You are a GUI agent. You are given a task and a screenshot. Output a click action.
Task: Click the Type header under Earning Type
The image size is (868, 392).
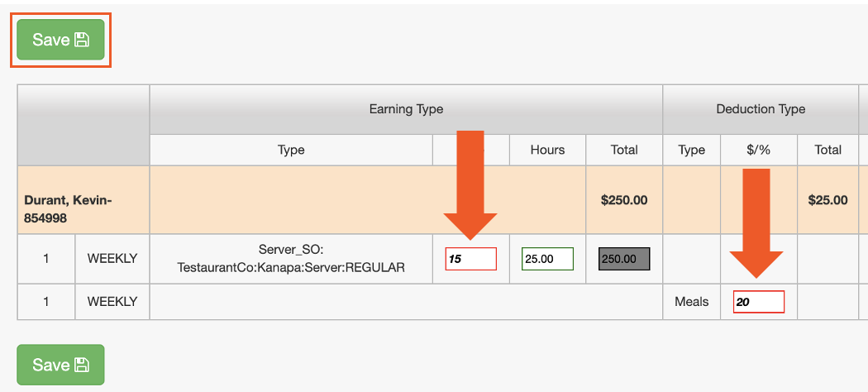pos(291,150)
